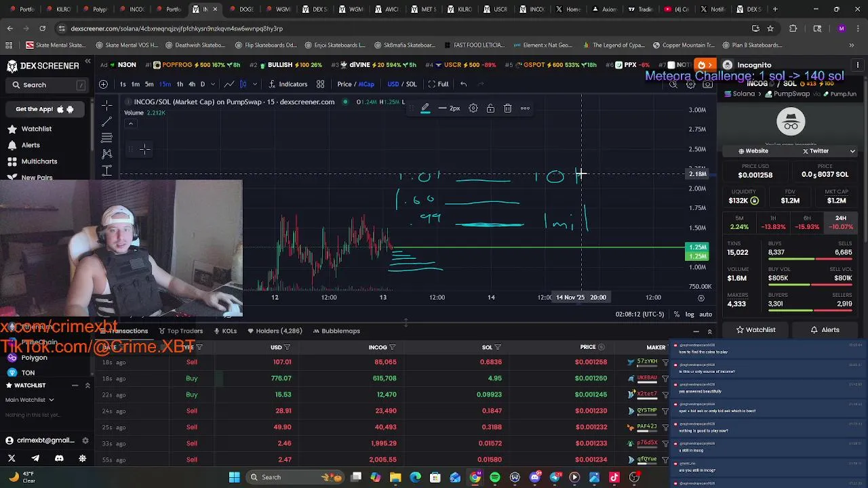
Task: Open the X profile icon in sidebar footer
Action: tap(12, 458)
